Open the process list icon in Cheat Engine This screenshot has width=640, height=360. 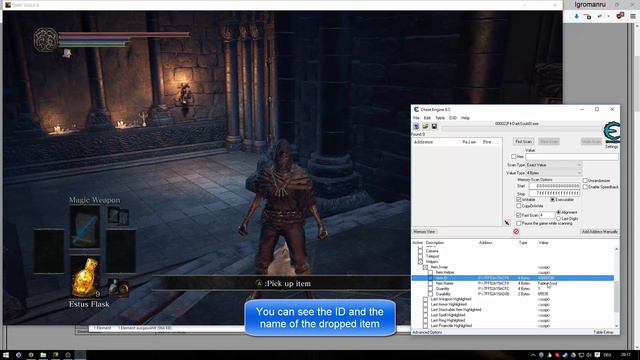(x=416, y=127)
